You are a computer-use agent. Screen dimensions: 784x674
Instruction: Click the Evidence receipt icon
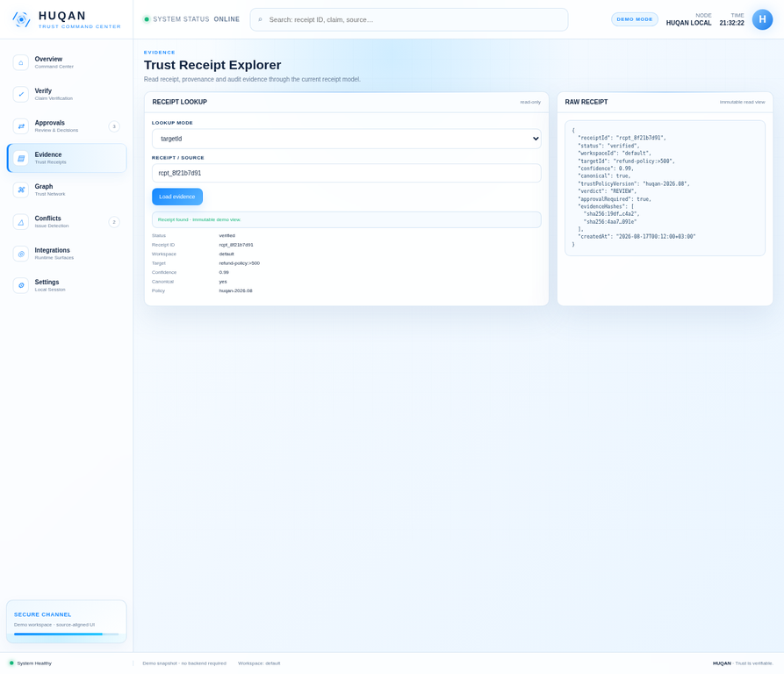click(20, 158)
